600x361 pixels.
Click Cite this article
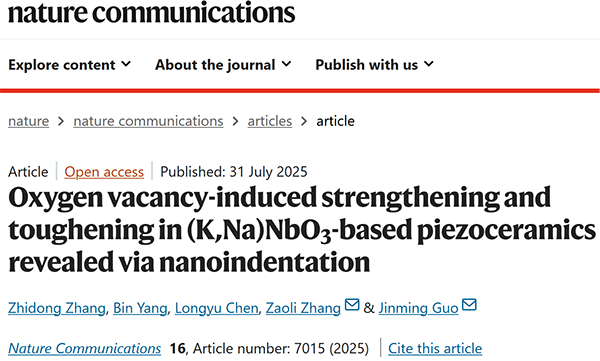point(435,348)
